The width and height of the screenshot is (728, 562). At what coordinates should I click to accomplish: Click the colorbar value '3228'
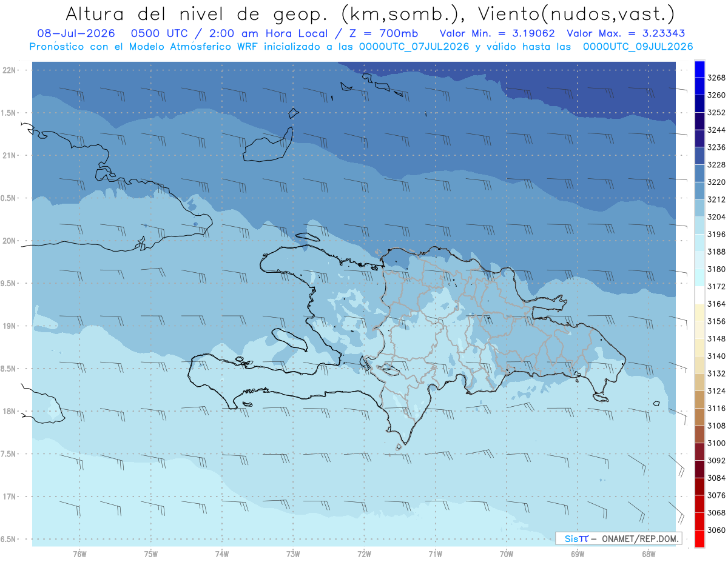(716, 164)
